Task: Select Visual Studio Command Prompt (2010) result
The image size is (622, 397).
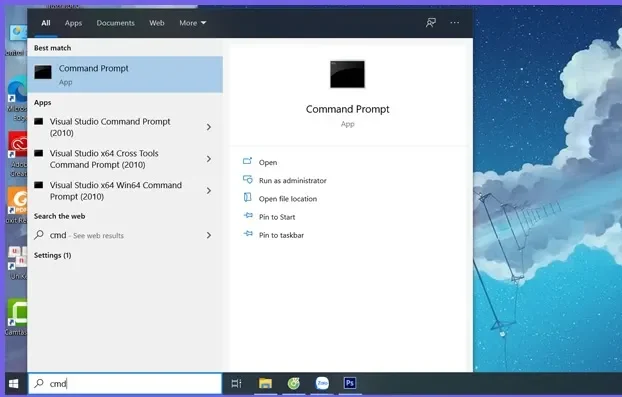Action: coord(125,127)
